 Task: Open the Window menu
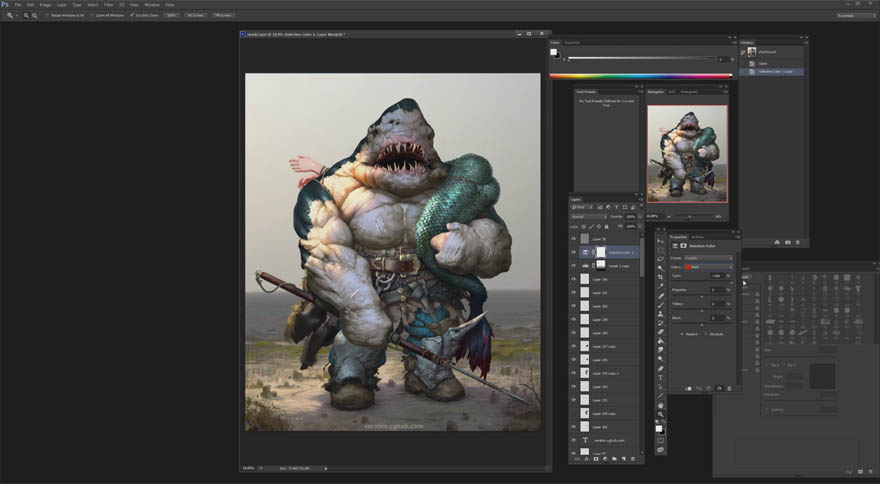point(152,4)
